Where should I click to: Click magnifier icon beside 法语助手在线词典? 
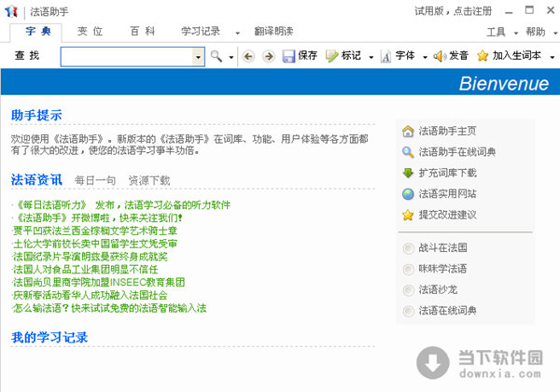pyautogui.click(x=408, y=152)
